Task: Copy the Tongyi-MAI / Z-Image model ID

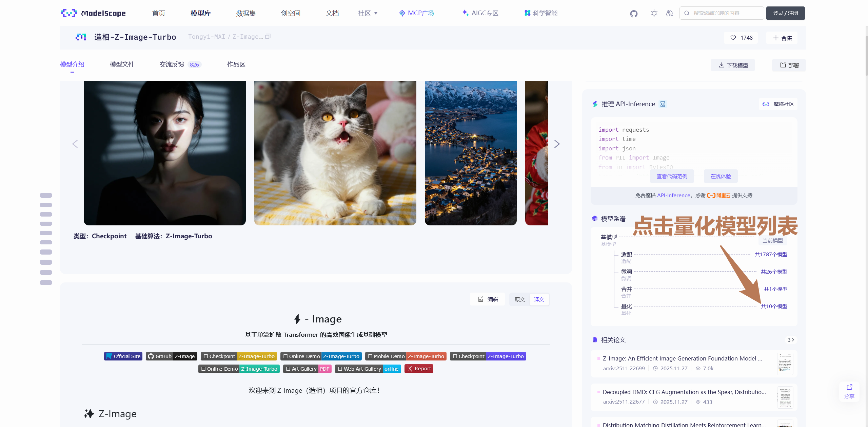Action: tap(268, 36)
